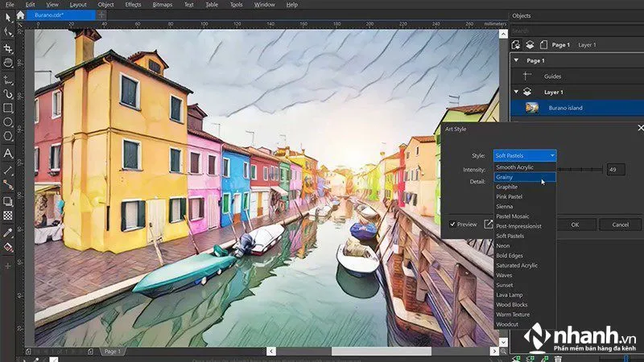
Task: Open the Bitmaps menu
Action: pyautogui.click(x=163, y=5)
